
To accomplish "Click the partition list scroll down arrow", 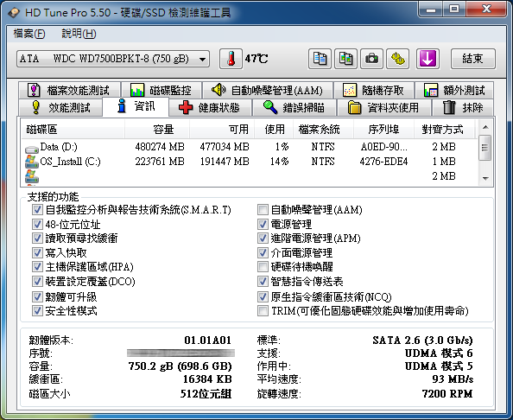I will [x=485, y=178].
